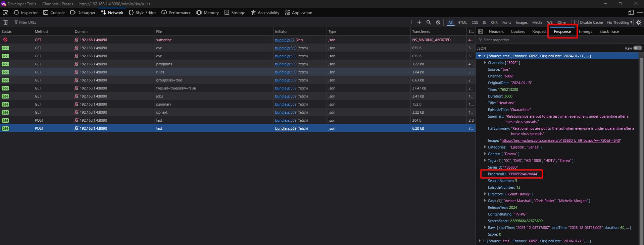Clear network log with trash icon
The height and width of the screenshot is (245, 644).
click(5, 22)
